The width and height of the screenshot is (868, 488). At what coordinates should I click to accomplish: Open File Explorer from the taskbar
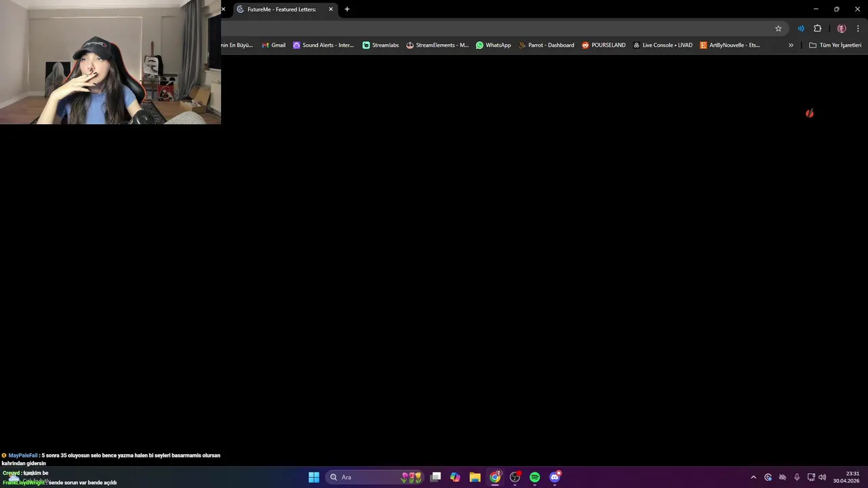tap(475, 477)
